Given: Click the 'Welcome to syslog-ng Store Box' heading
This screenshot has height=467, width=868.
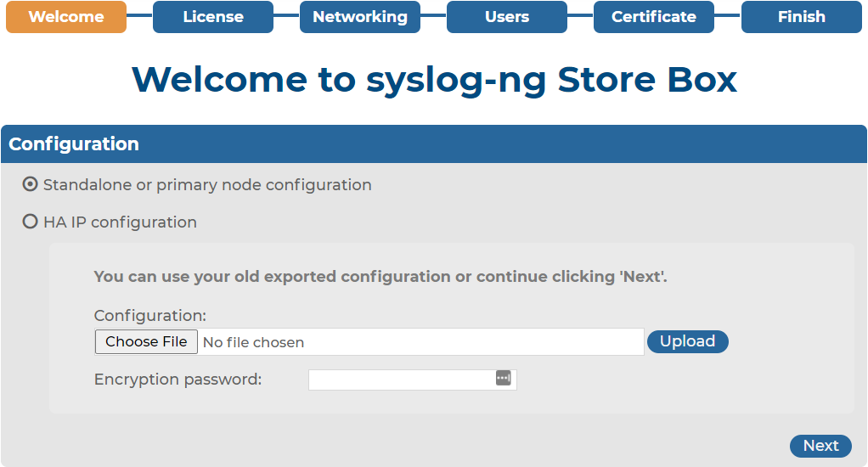Looking at the screenshot, I should pos(434,80).
